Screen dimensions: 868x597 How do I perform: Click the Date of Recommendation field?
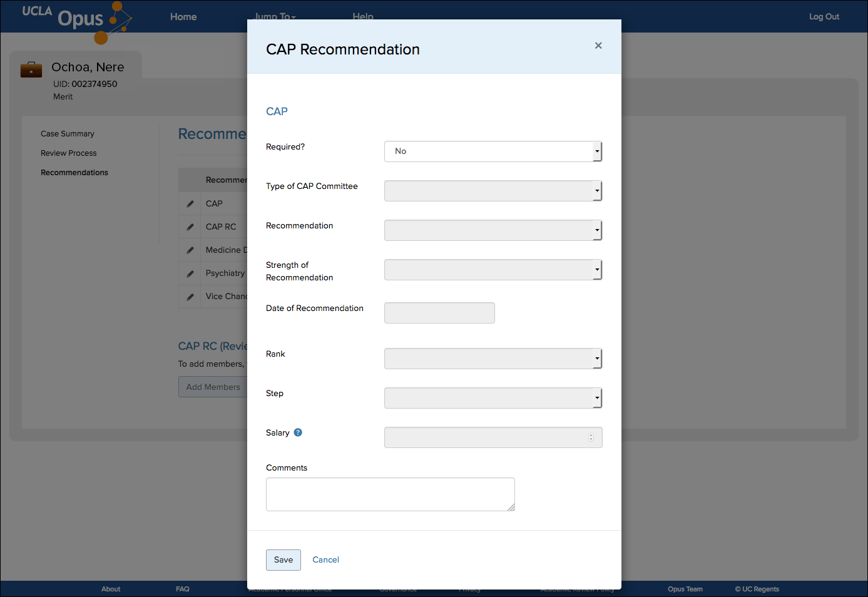click(x=439, y=313)
